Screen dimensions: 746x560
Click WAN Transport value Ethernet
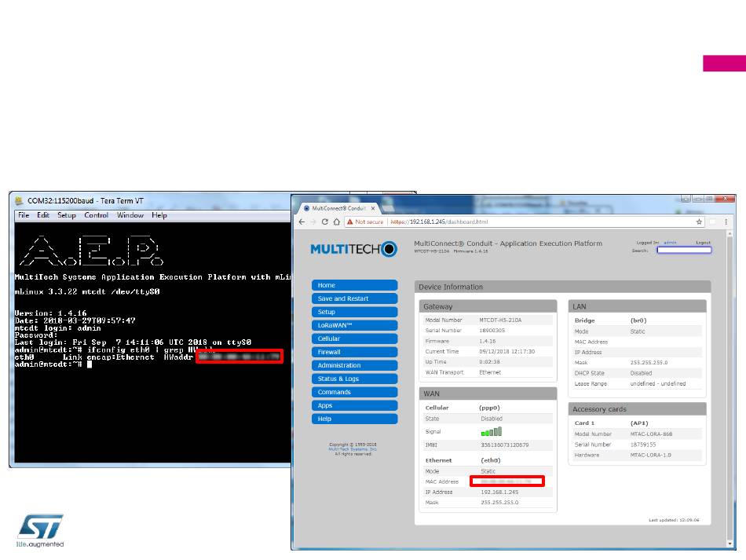(490, 372)
